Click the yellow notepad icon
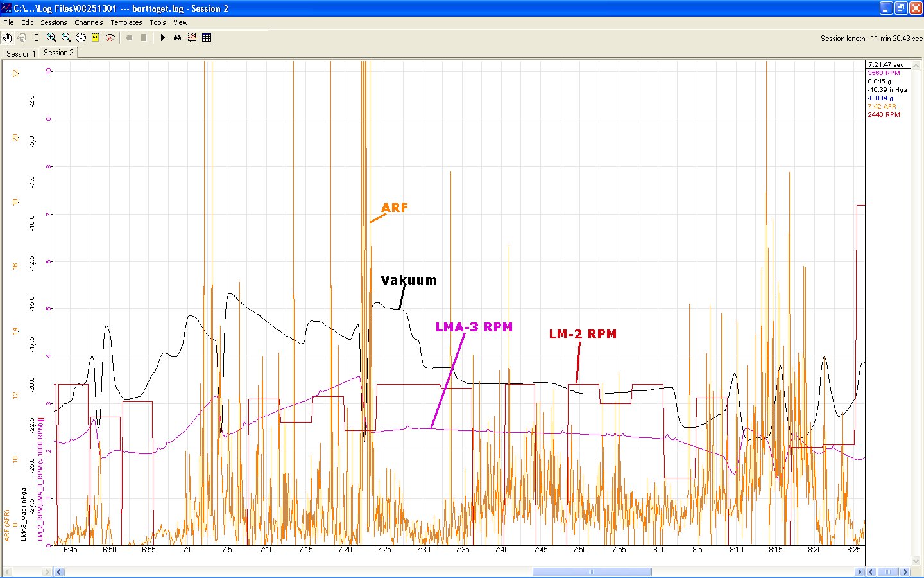The width and height of the screenshot is (924, 578). pos(96,38)
